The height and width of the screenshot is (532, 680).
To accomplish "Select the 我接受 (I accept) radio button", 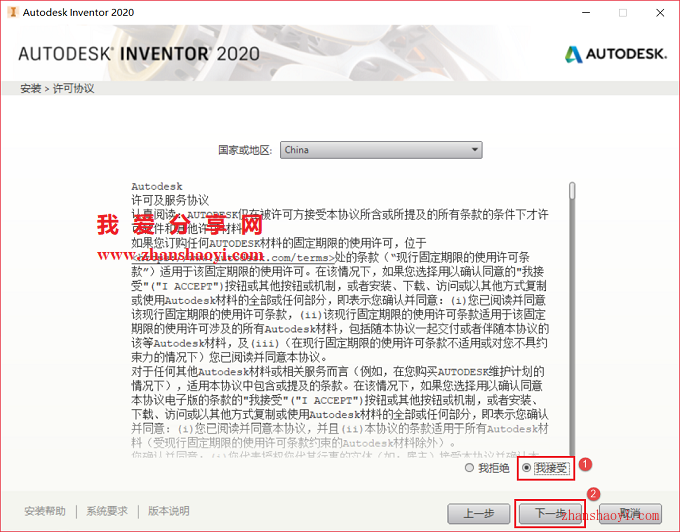I will [x=527, y=468].
